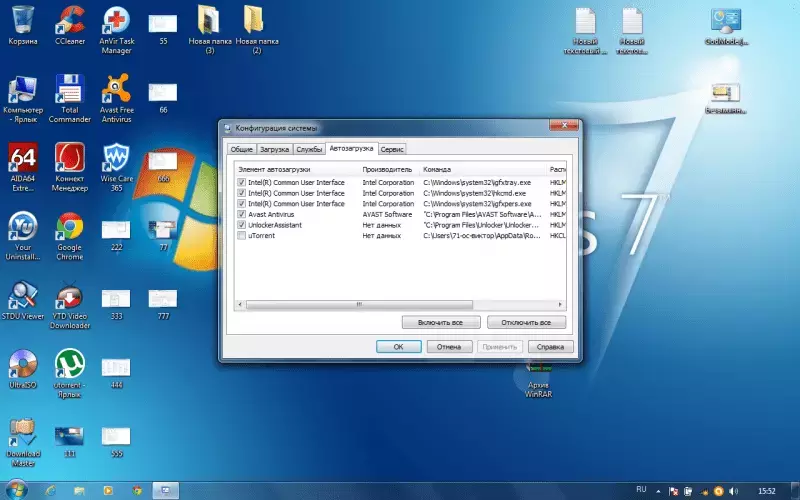Image resolution: width=800 pixels, height=500 pixels.
Task: Open Windows Media Player taskbar icon
Action: pyautogui.click(x=108, y=490)
